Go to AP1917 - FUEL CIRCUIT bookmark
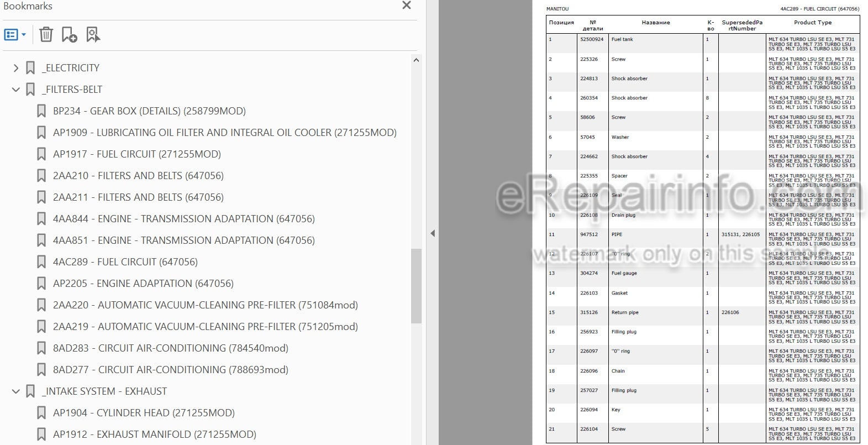This screenshot has height=445, width=868. click(x=137, y=154)
